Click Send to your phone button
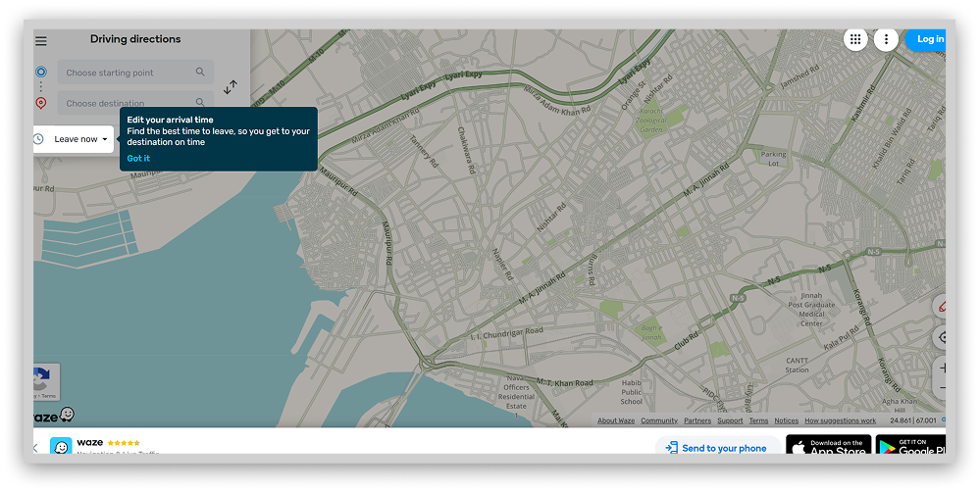Screen dimensions: 980x492 [x=717, y=448]
